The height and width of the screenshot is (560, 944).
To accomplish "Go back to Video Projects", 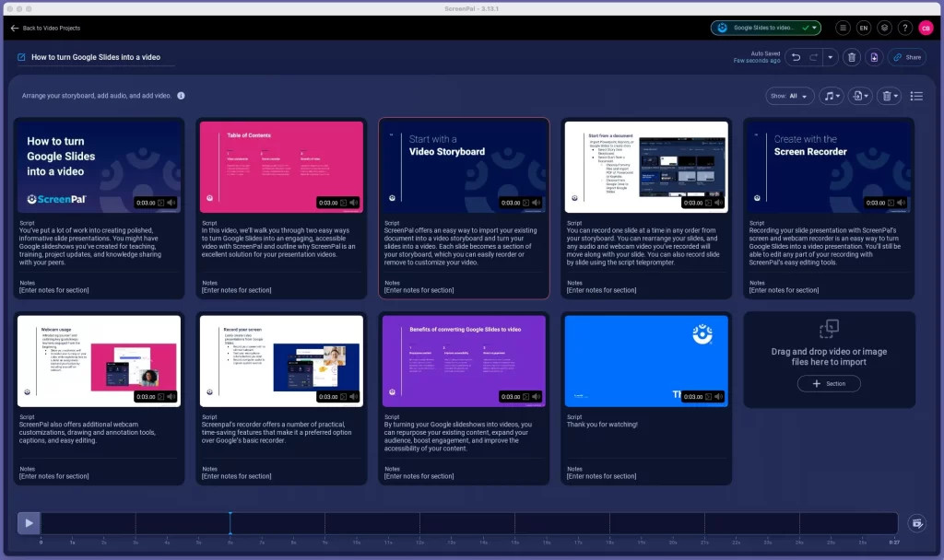I will point(45,28).
